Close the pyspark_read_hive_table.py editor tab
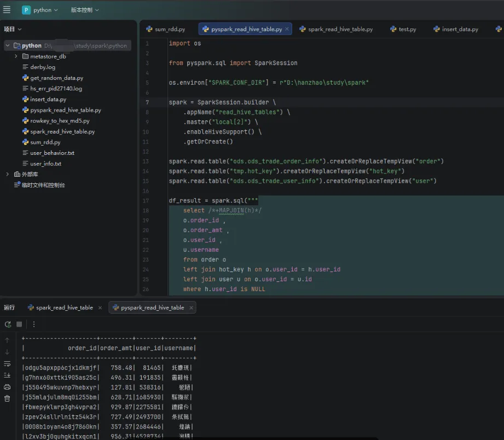The width and height of the screenshot is (504, 440). 287,29
